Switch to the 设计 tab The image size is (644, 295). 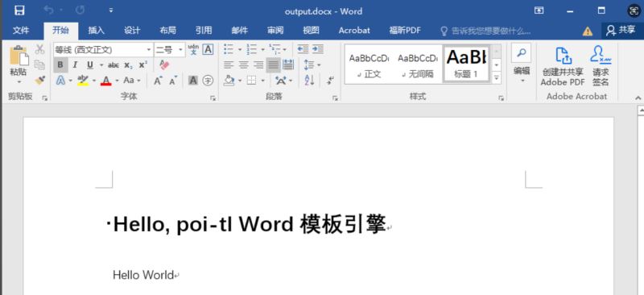(x=132, y=31)
